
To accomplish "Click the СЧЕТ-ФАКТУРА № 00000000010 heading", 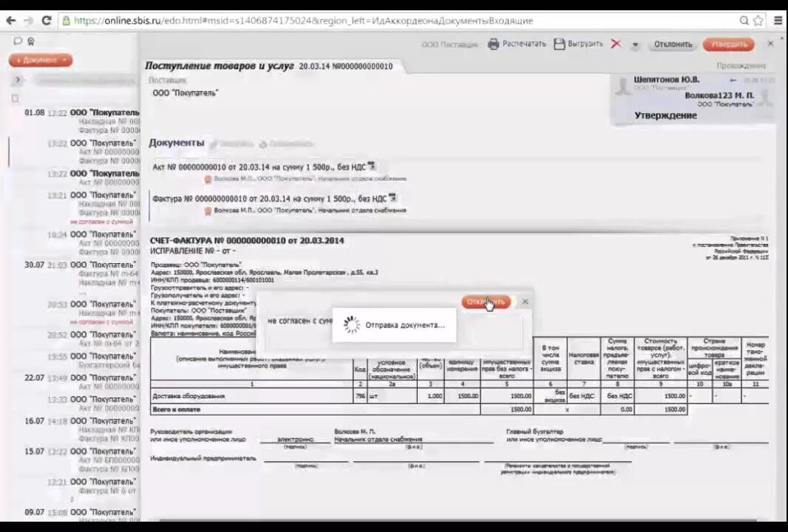I will pyautogui.click(x=247, y=241).
